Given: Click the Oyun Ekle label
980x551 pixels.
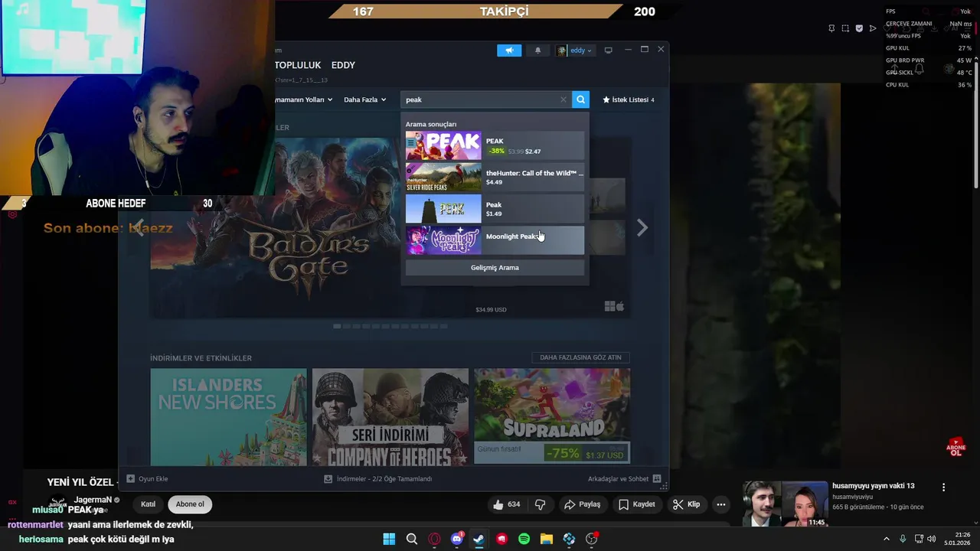Looking at the screenshot, I should 153,479.
